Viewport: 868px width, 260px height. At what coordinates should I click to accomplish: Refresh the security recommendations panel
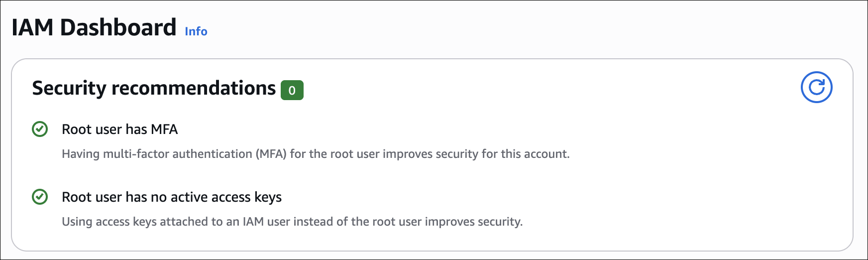click(816, 87)
